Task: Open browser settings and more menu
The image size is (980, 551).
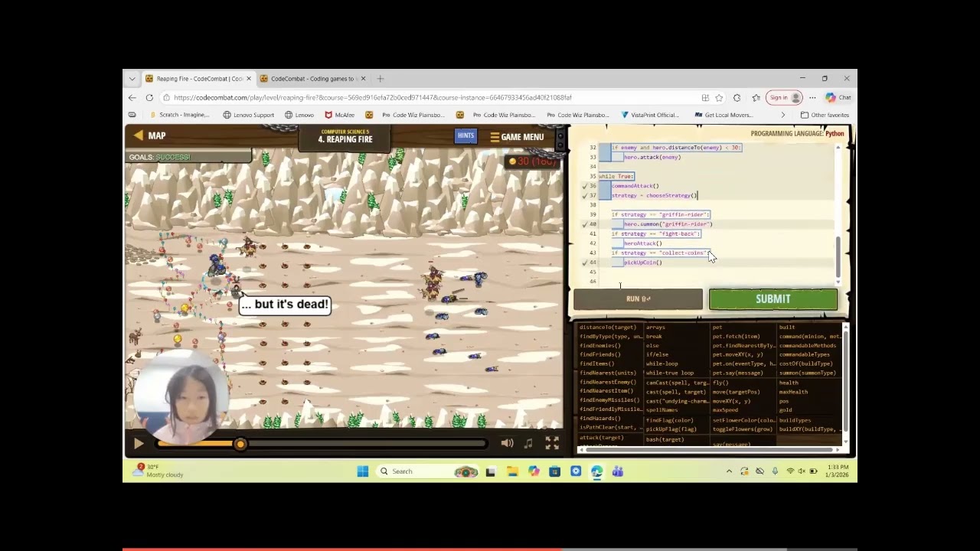Action: (x=812, y=98)
